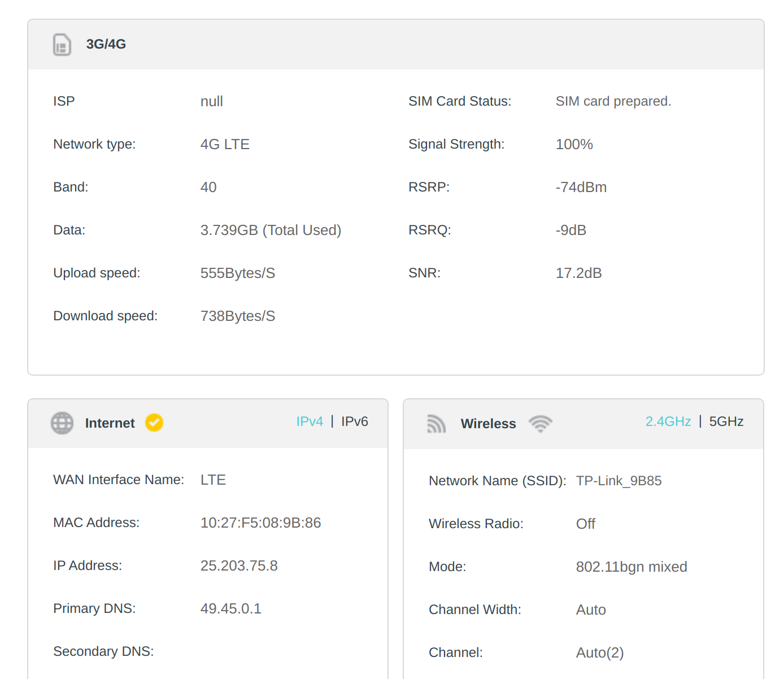Open the 3G/4G status panel header
This screenshot has width=784, height=679.
click(105, 44)
